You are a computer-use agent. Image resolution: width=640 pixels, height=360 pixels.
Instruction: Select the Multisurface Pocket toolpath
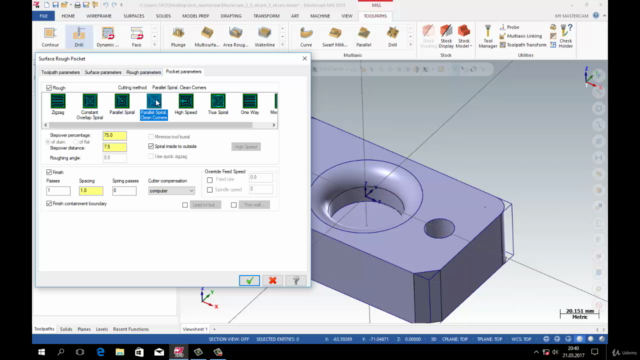tap(207, 37)
